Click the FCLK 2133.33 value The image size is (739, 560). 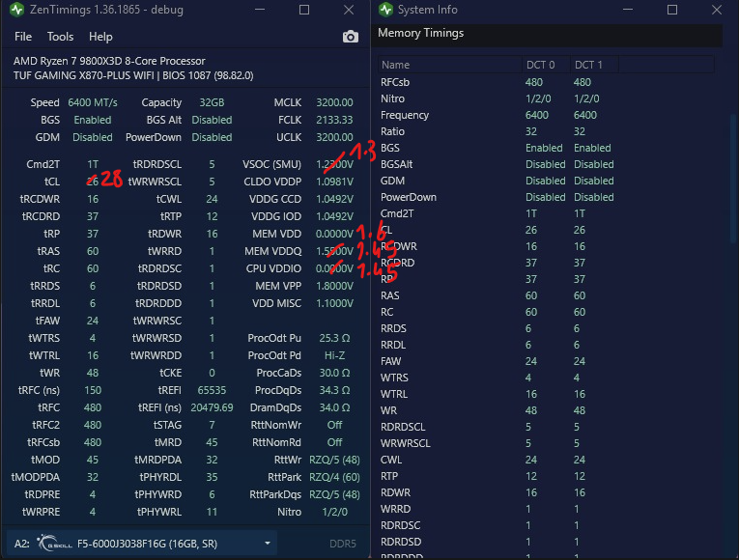pos(334,120)
